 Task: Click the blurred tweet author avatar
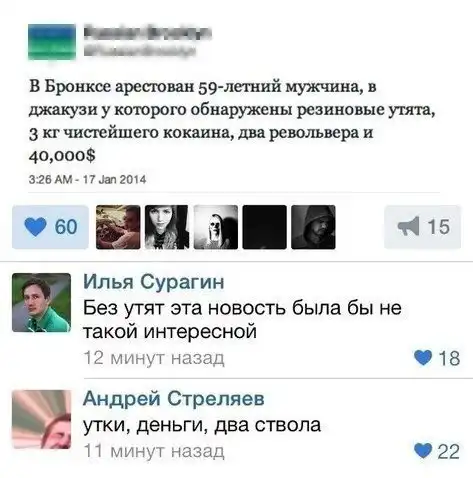52,42
